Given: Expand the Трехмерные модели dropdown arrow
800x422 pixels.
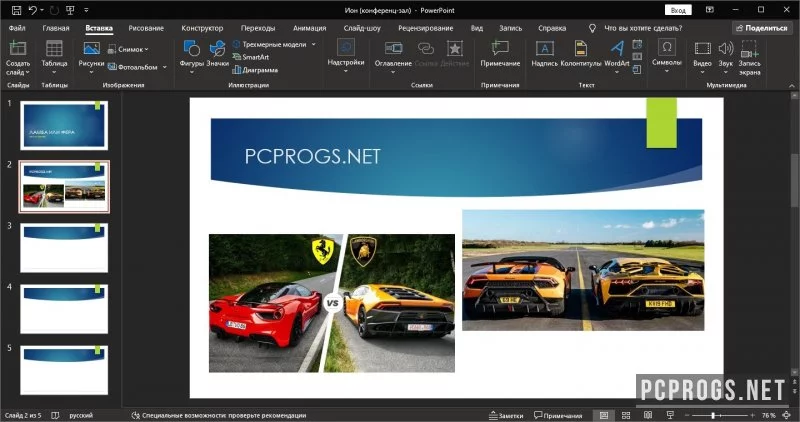Looking at the screenshot, I should pos(313,44).
